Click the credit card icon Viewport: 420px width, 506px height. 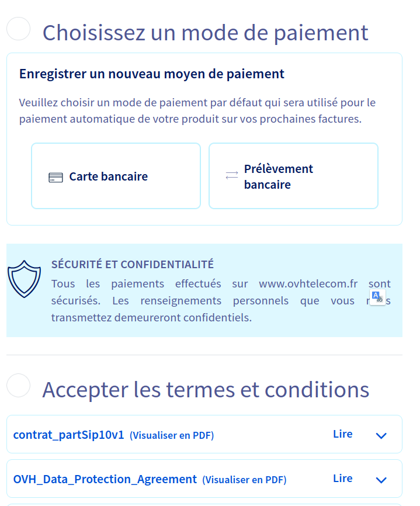pyautogui.click(x=55, y=178)
